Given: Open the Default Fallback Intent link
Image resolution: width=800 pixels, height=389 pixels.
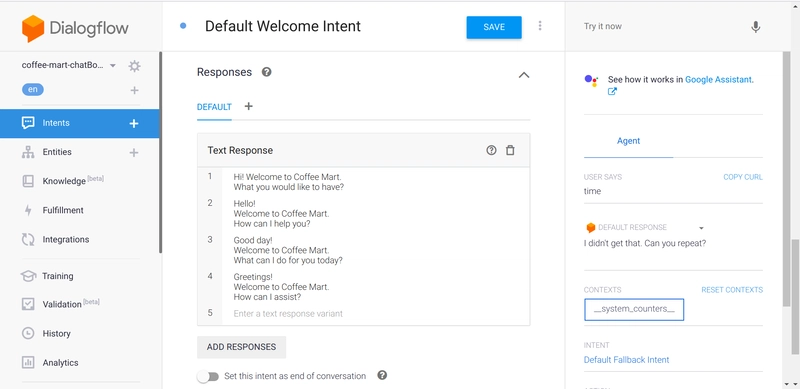Looking at the screenshot, I should point(627,360).
